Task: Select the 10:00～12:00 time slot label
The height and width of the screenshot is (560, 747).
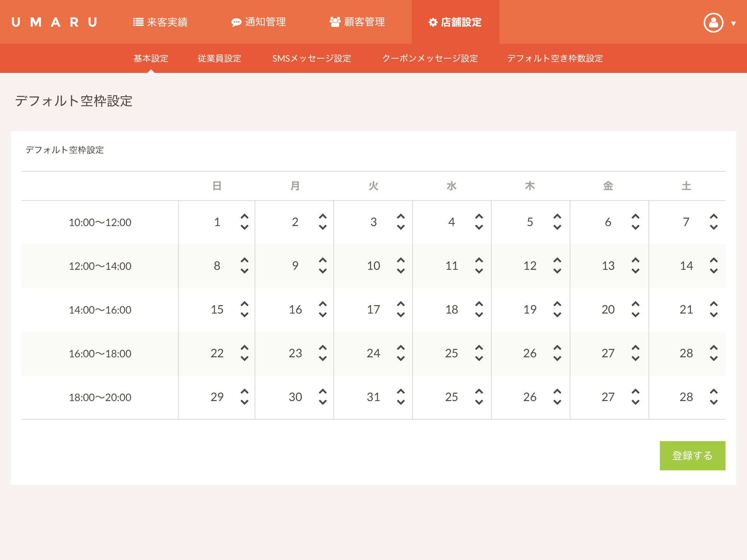Action: (100, 222)
